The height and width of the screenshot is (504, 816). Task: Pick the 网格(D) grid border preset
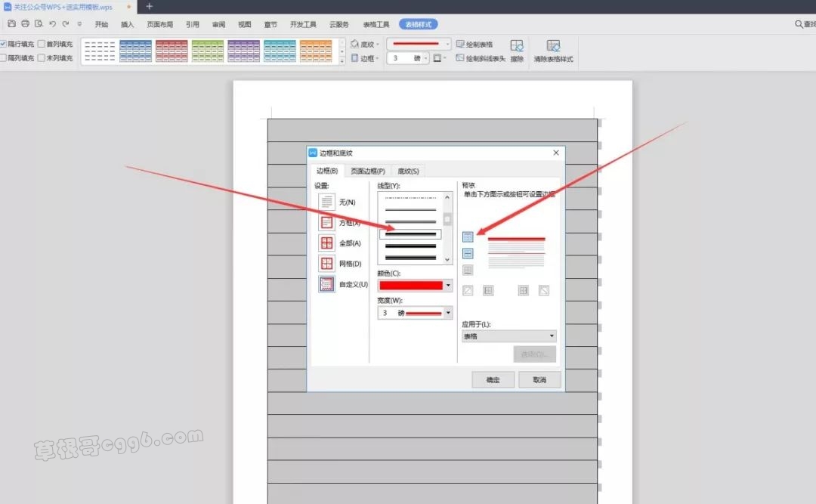pyautogui.click(x=326, y=264)
